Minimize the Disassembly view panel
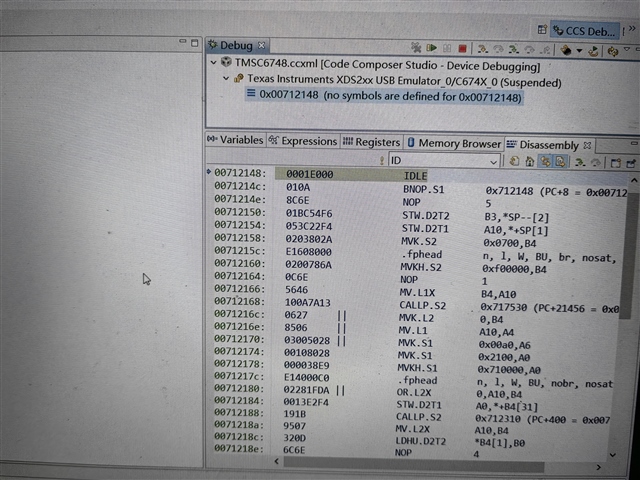Screen dimensions: 640x480 (x=634, y=143)
